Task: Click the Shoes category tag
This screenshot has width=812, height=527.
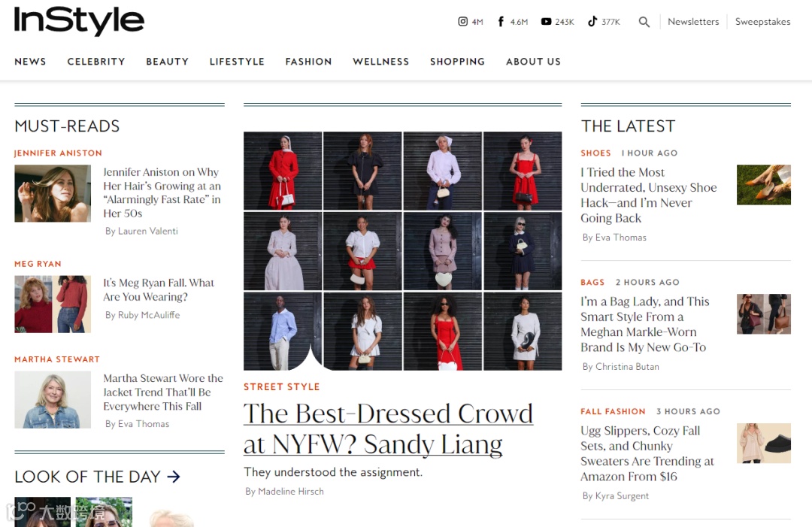Action: (595, 153)
